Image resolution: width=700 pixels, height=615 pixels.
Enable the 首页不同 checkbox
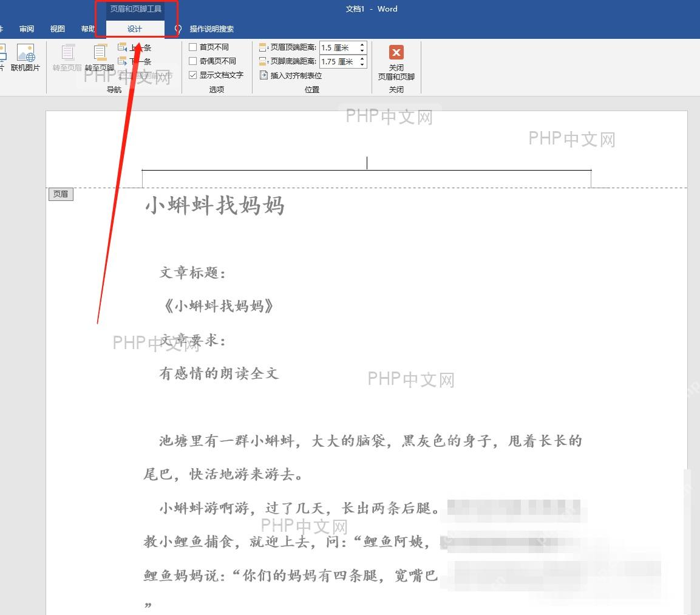(193, 47)
